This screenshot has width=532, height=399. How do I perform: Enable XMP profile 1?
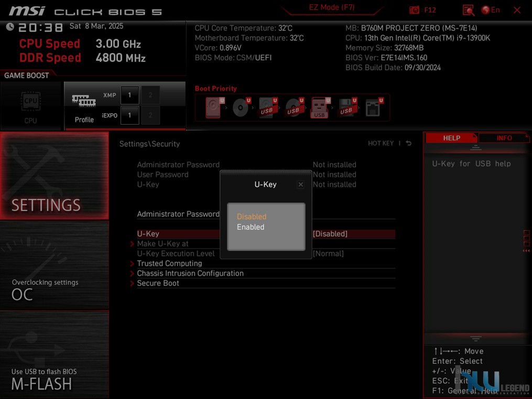point(129,95)
